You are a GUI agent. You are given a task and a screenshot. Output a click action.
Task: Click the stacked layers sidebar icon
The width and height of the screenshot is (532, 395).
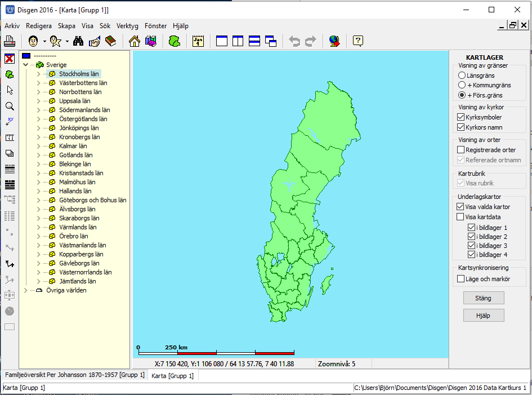coord(10,153)
